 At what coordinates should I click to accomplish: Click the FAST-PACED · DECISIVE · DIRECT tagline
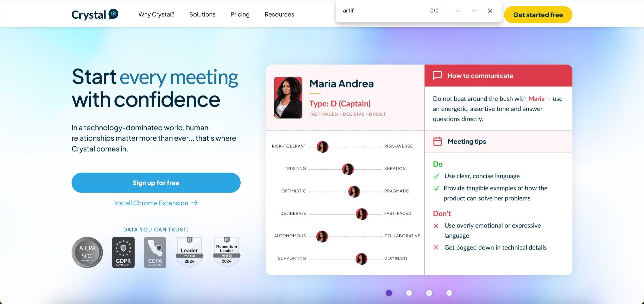[x=347, y=114]
